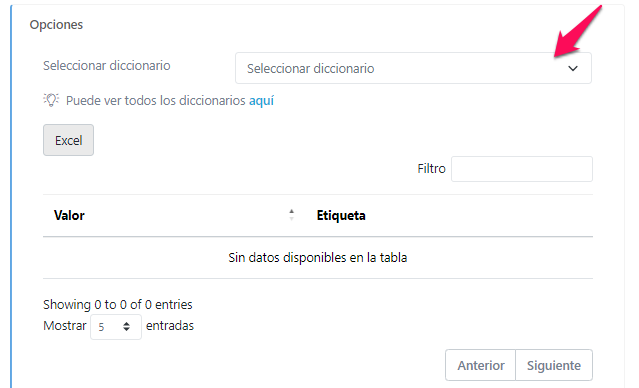Image resolution: width=639 pixels, height=388 pixels.
Task: Focus the Filtro text field
Action: click(x=522, y=169)
